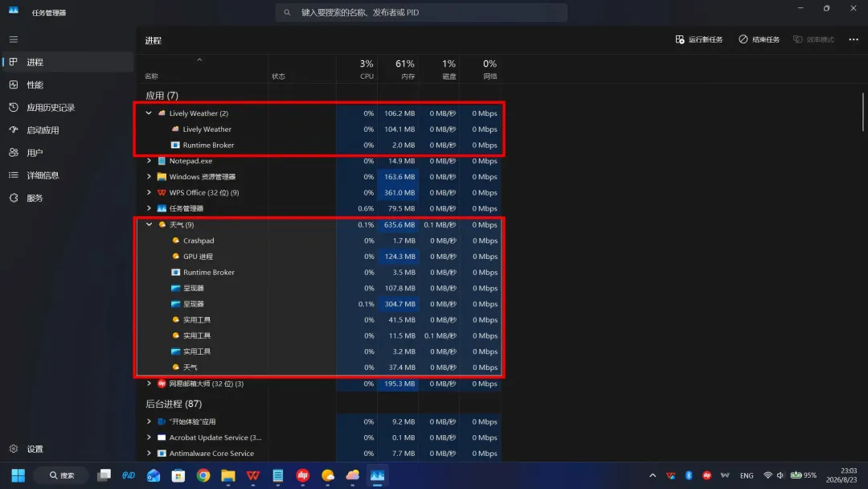Select 实用工具 row using 41.5 MB
The image size is (868, 489).
319,319
